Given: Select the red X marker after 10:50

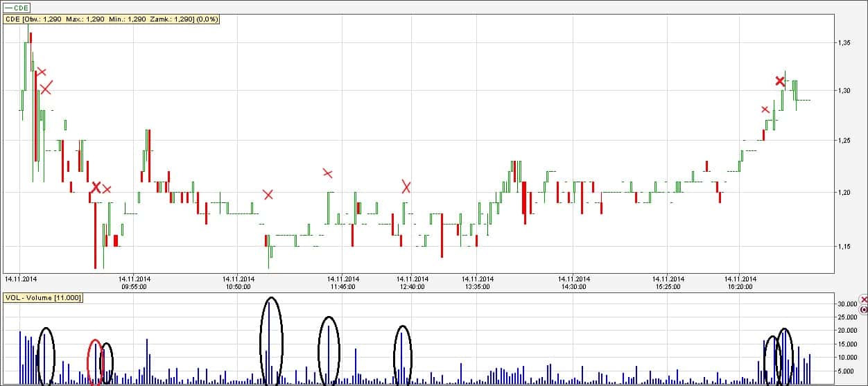Looking at the screenshot, I should pyautogui.click(x=268, y=195).
